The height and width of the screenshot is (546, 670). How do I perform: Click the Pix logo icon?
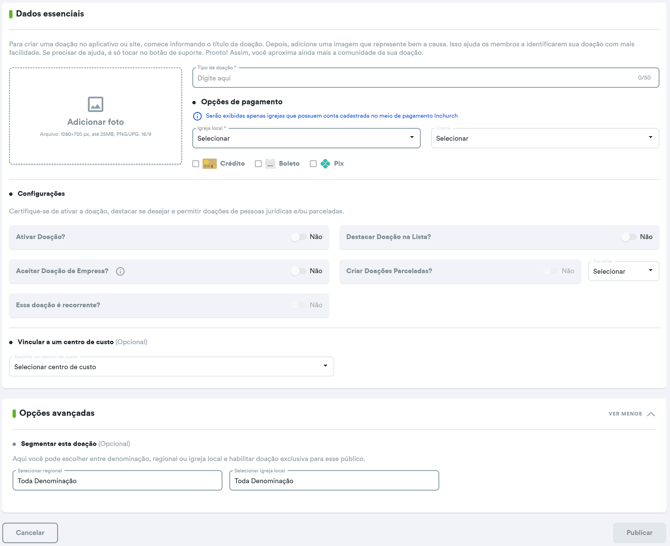pyautogui.click(x=325, y=164)
